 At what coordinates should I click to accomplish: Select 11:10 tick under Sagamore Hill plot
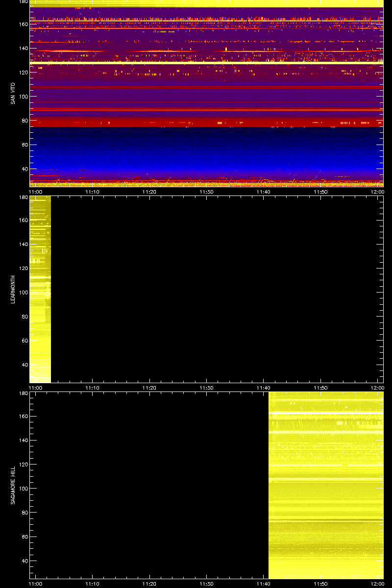[x=92, y=584]
